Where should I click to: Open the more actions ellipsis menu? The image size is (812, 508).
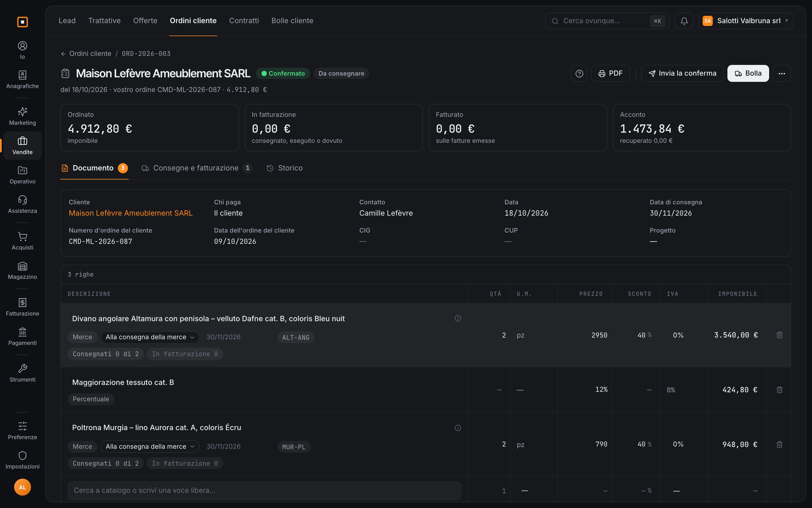click(x=782, y=73)
